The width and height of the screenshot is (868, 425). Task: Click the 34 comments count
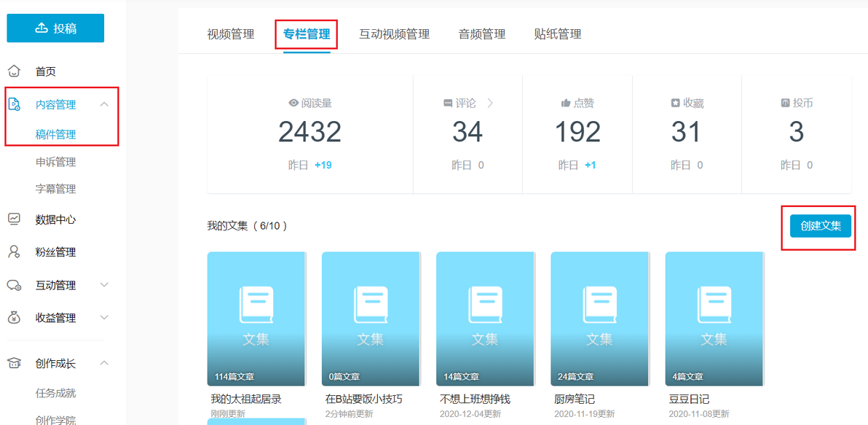point(467,133)
